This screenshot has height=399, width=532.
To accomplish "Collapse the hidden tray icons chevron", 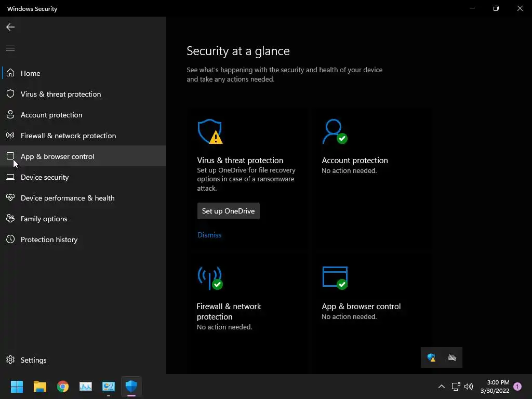I will [442, 387].
